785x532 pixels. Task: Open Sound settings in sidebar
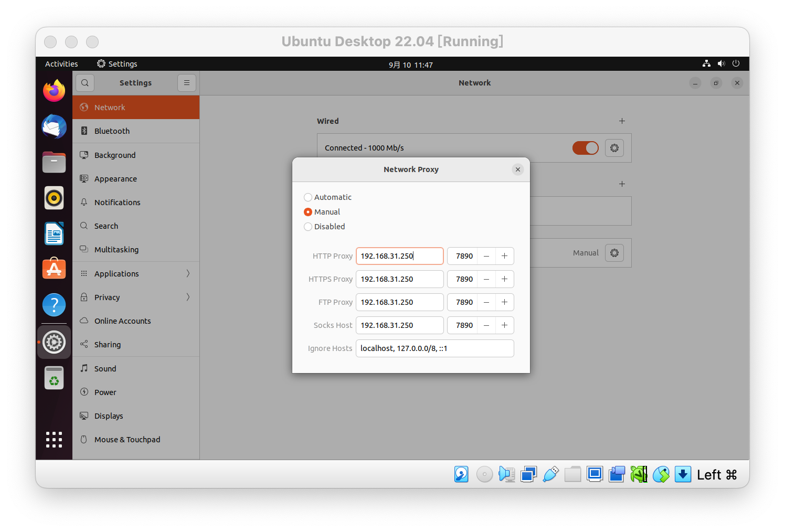136,369
